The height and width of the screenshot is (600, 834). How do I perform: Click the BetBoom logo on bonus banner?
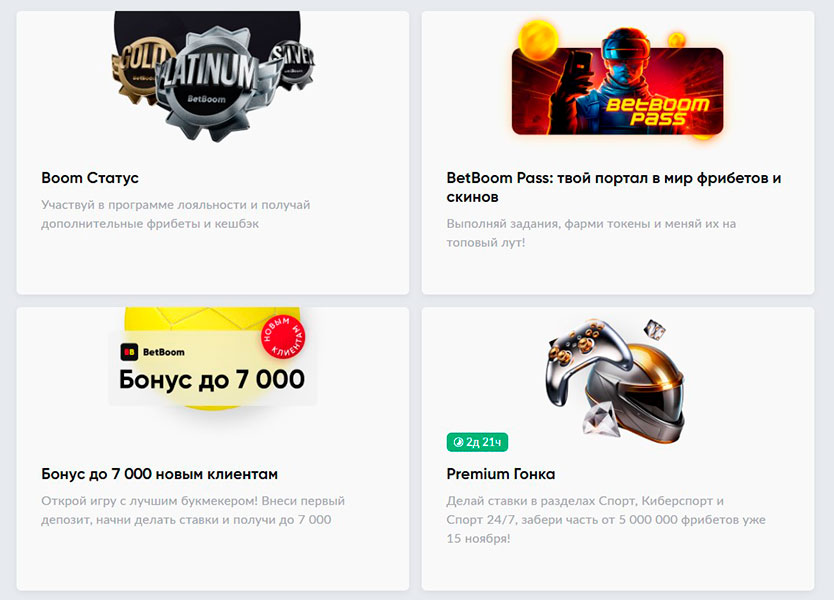tap(153, 352)
